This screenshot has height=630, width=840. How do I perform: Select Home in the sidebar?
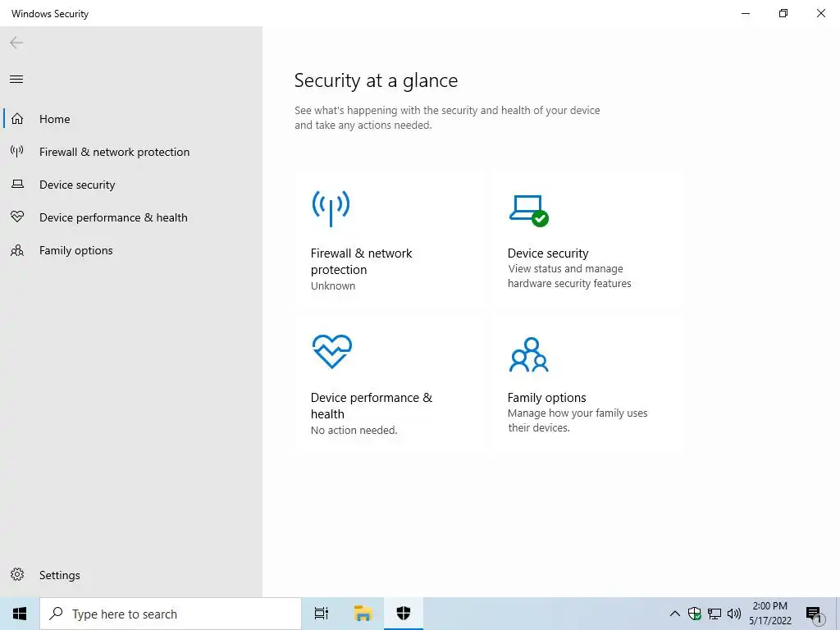pyautogui.click(x=131, y=118)
